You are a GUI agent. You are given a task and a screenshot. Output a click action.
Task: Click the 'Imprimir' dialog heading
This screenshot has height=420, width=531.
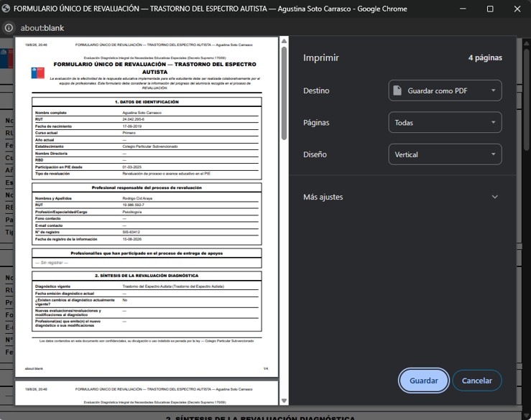321,58
